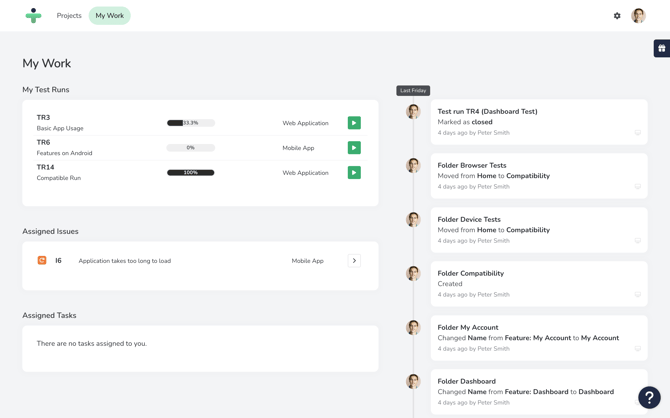Go to the Projects tab
This screenshot has height=418, width=670.
(x=69, y=16)
